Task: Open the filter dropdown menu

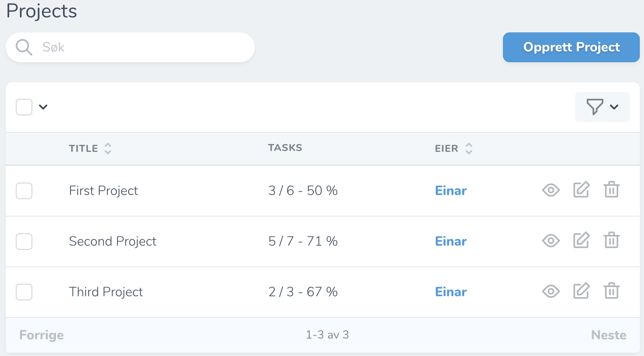Action: [602, 107]
